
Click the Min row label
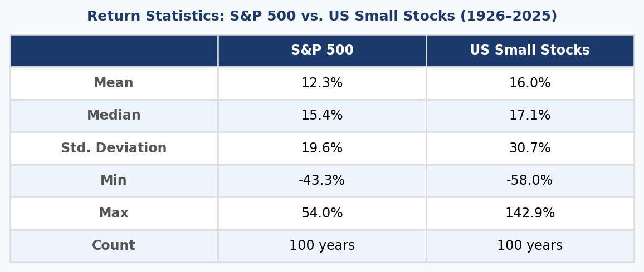114,181
